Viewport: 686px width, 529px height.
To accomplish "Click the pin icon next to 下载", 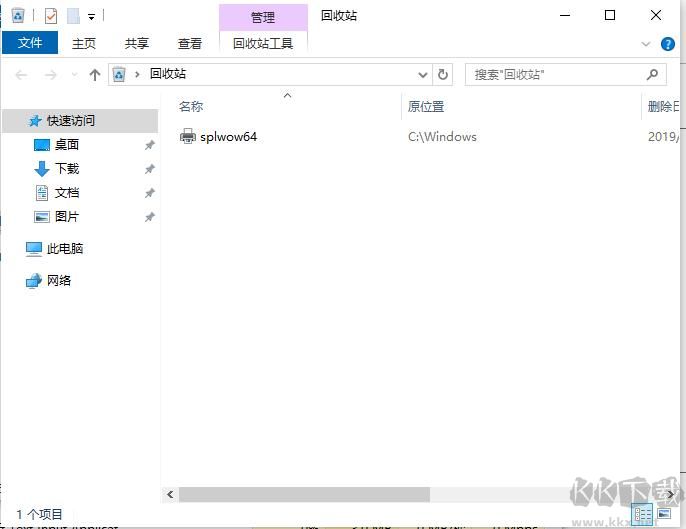I will pos(150,169).
